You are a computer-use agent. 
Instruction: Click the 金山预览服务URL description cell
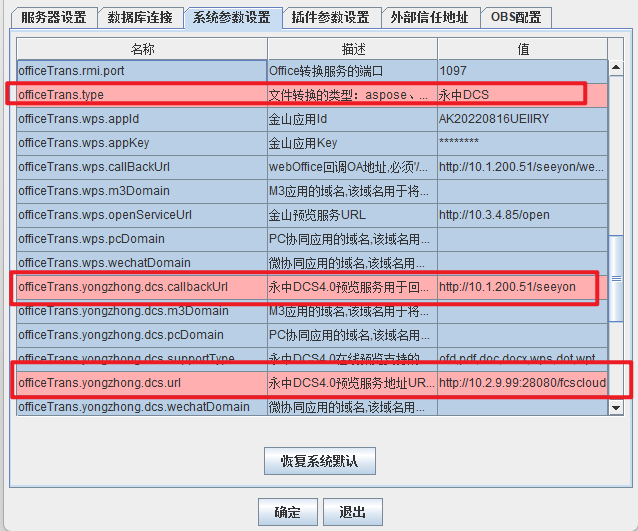(352, 215)
